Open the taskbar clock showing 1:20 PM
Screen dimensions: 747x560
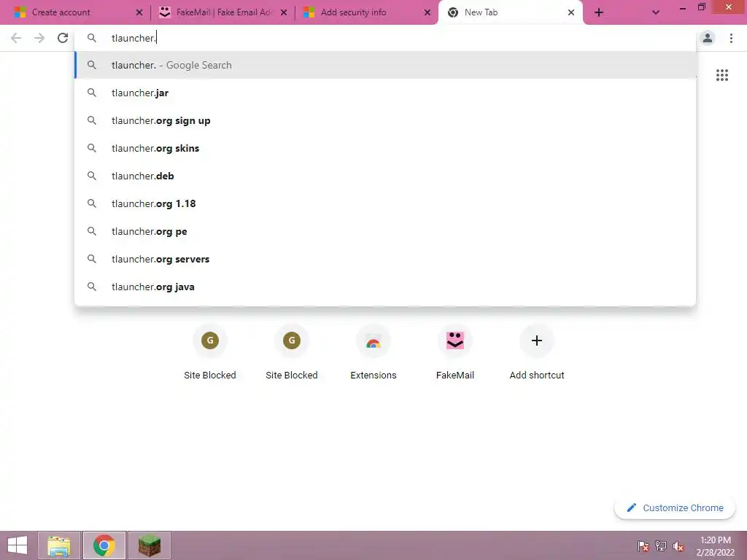click(x=715, y=545)
